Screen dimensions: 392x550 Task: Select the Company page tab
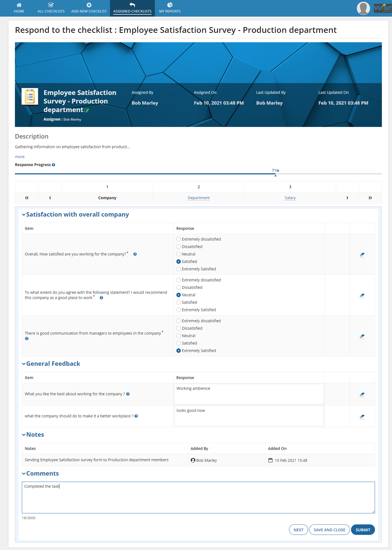click(107, 198)
